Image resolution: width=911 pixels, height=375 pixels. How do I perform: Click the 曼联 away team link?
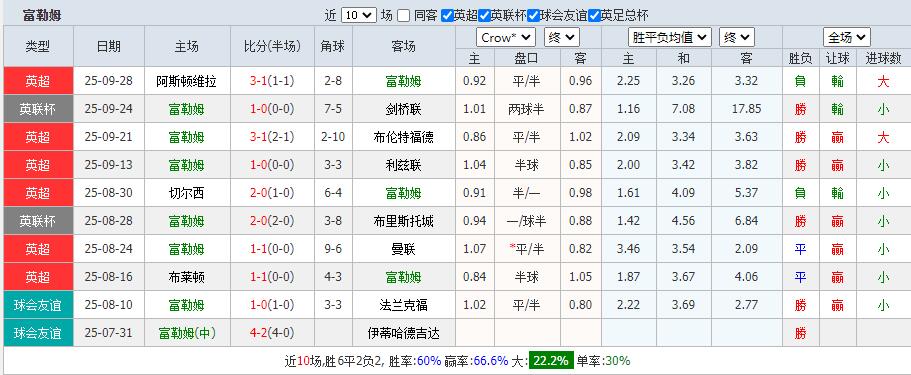(x=403, y=249)
